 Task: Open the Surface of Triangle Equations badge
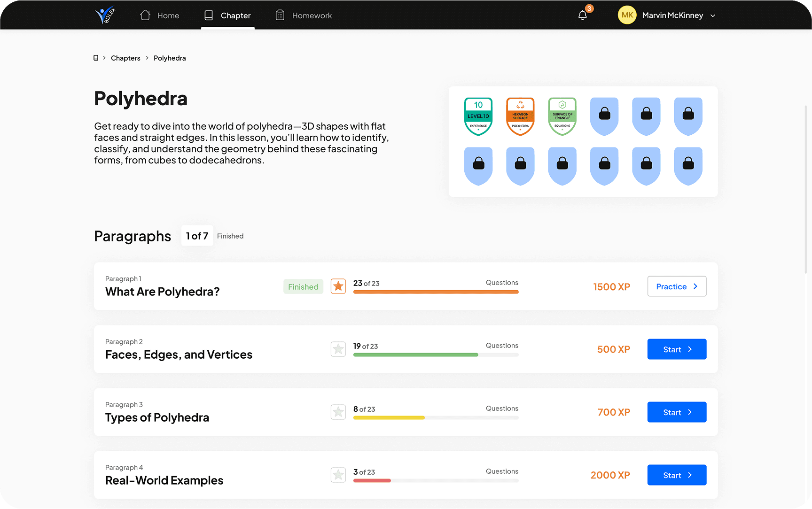pos(562,116)
